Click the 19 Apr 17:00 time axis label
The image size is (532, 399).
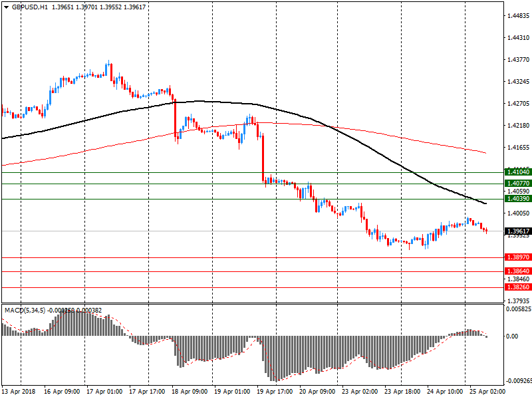pyautogui.click(x=275, y=392)
